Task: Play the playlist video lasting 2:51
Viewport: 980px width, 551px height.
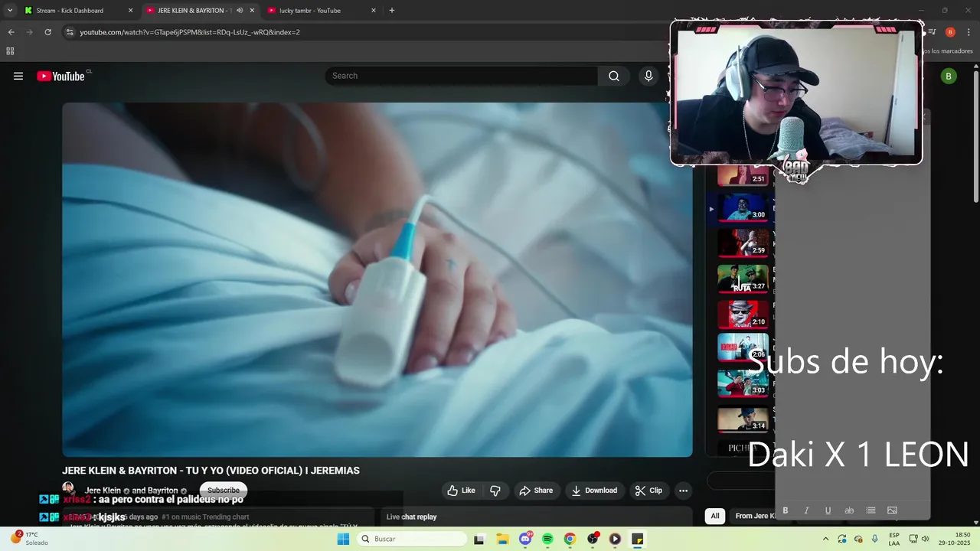Action: (743, 174)
